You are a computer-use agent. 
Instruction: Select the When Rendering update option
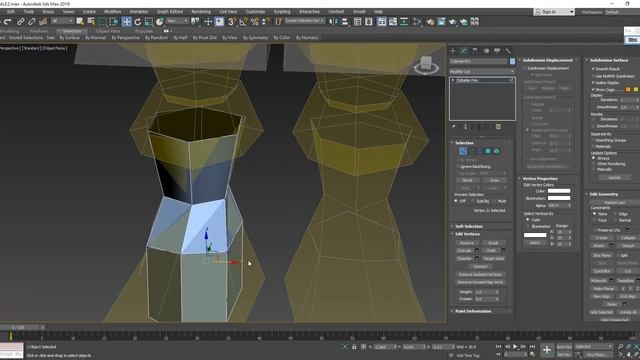pyautogui.click(x=594, y=164)
